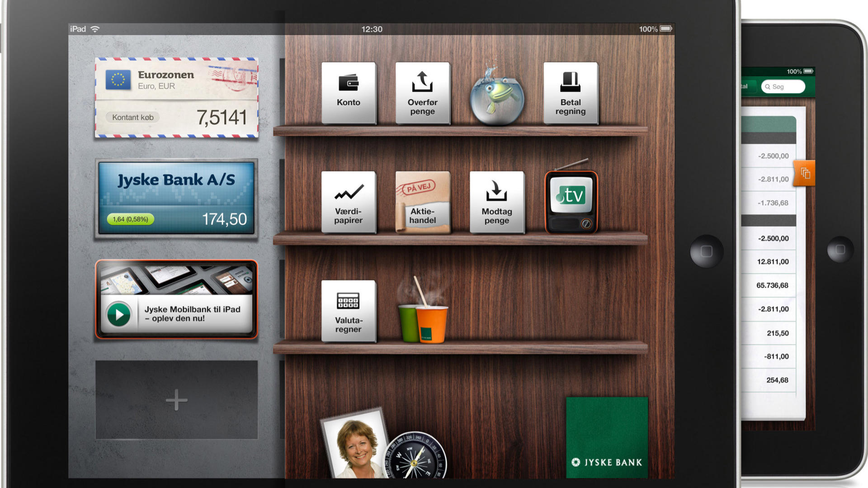The width and height of the screenshot is (868, 488).
Task: Open the Jyske Bank A/S stock widget
Action: tap(176, 198)
